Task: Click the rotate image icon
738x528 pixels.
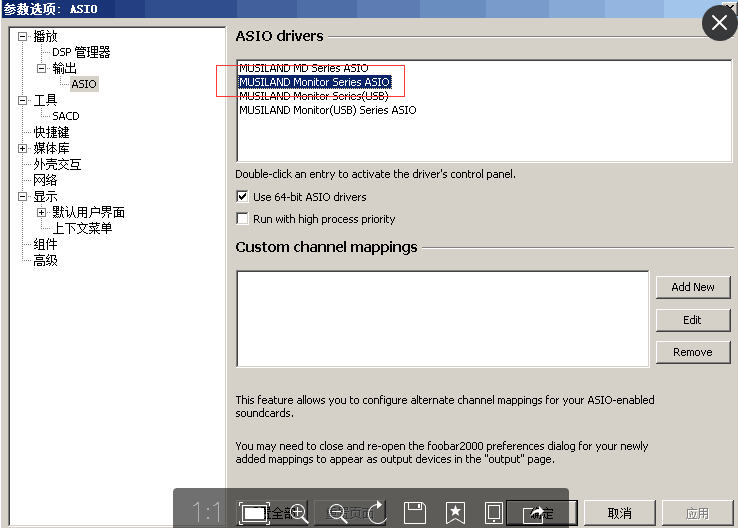Action: [x=377, y=513]
